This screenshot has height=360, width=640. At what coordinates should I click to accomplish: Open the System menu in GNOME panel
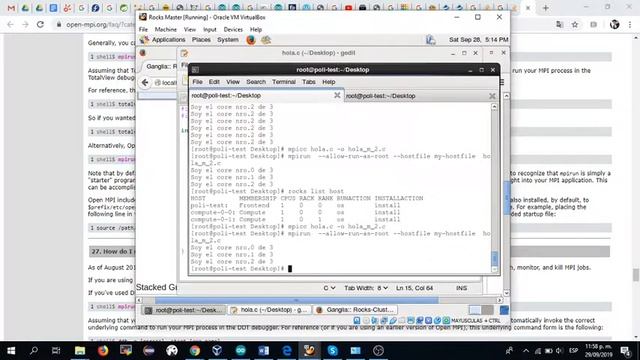click(228, 40)
